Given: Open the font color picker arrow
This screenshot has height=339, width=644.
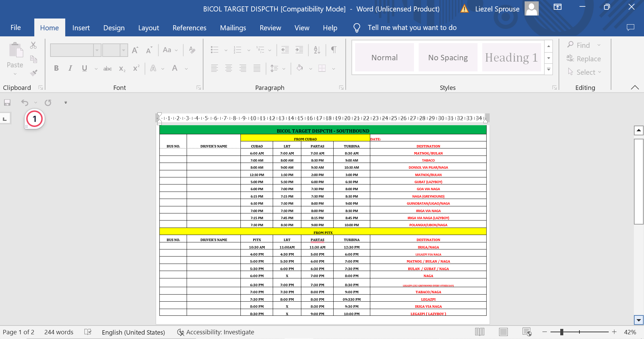Looking at the screenshot, I should [186, 69].
